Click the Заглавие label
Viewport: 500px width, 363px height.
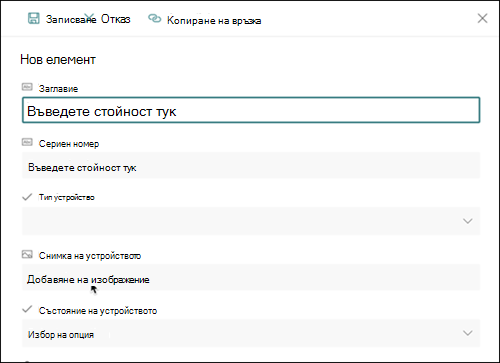(58, 89)
